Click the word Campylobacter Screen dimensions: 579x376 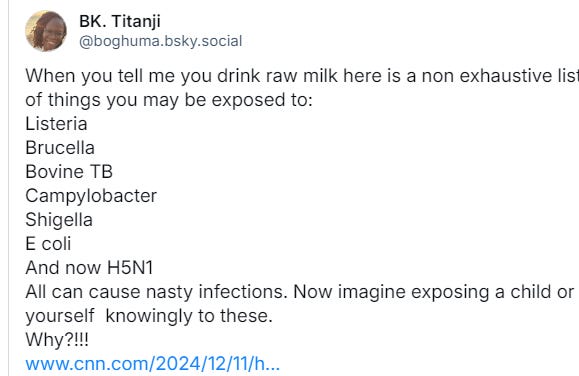(91, 196)
